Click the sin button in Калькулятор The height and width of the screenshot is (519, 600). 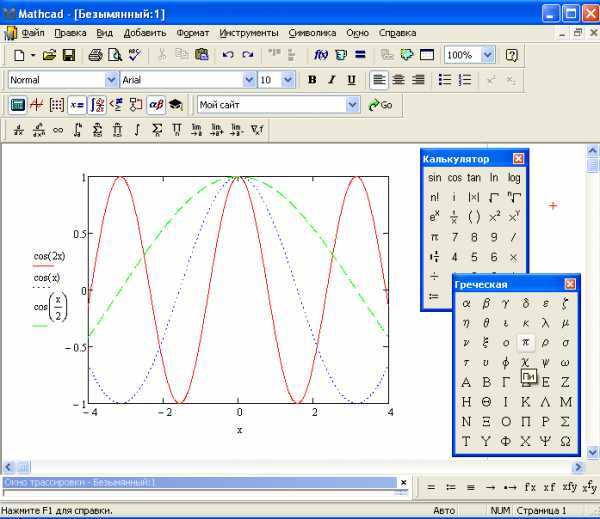(434, 178)
